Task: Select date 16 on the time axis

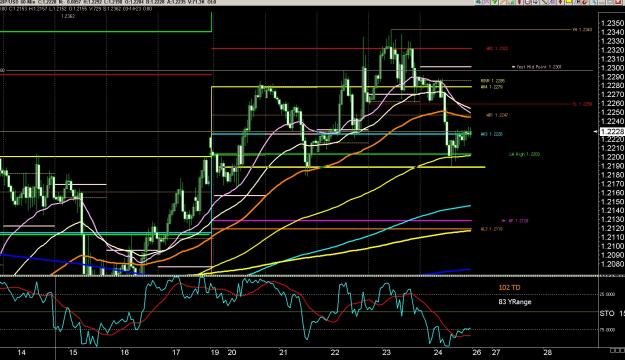Action: click(125, 352)
